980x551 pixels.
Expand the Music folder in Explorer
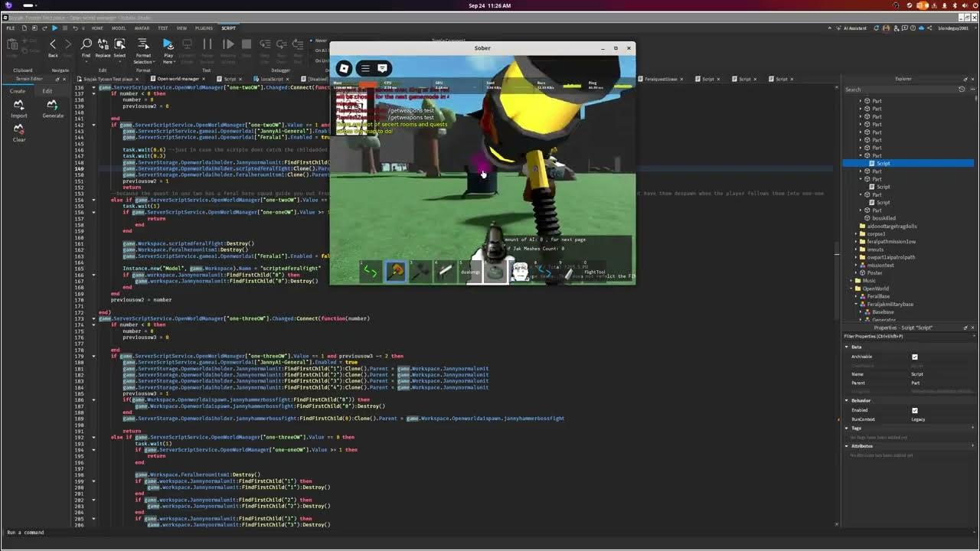tap(853, 281)
